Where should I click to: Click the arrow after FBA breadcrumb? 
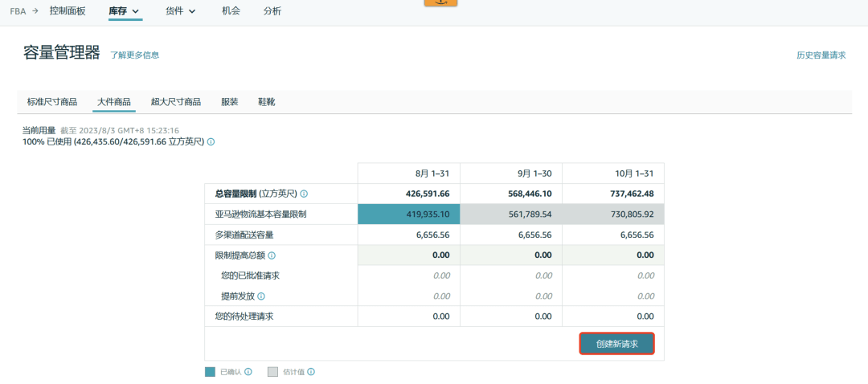(x=35, y=10)
